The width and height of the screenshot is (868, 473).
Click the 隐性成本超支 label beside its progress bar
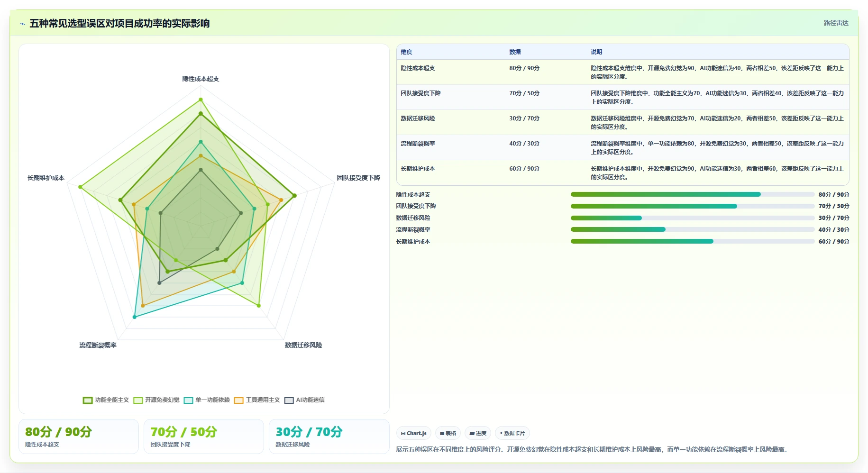[x=413, y=195]
